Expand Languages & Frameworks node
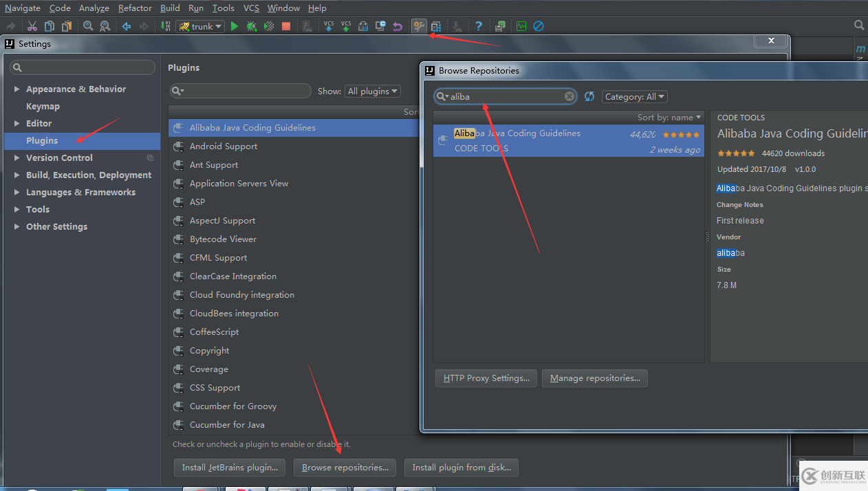The image size is (868, 491). point(17,193)
